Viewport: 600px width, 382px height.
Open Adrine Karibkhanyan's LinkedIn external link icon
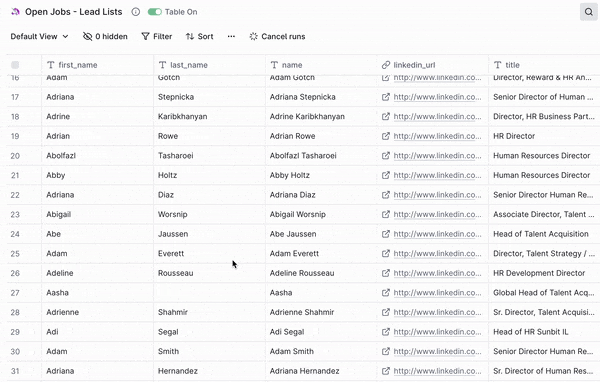(386, 116)
